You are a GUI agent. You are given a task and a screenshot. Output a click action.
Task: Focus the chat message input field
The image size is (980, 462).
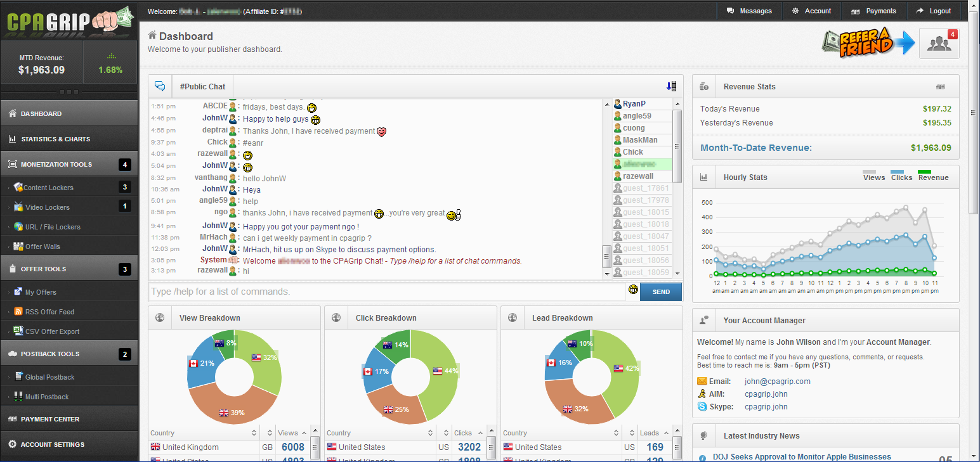click(x=387, y=292)
